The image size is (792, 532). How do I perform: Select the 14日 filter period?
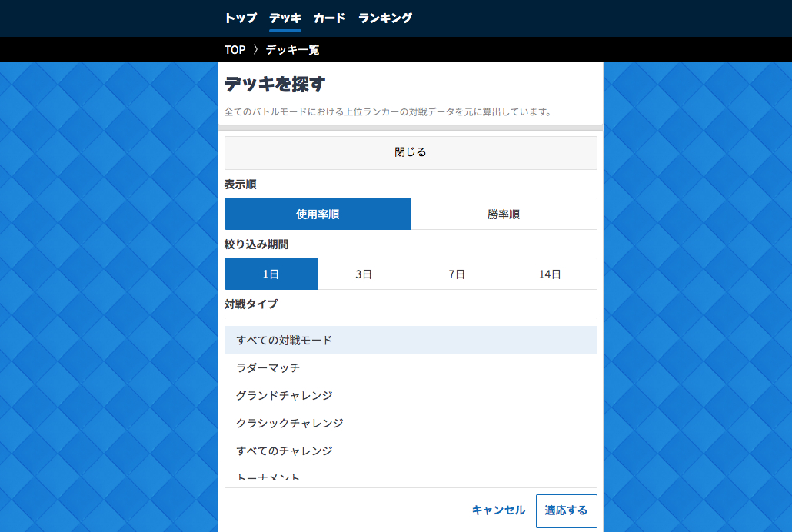(x=550, y=274)
